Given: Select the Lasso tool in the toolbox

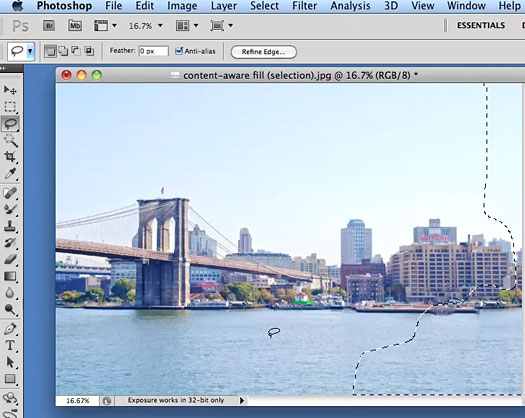Looking at the screenshot, I should (10, 123).
